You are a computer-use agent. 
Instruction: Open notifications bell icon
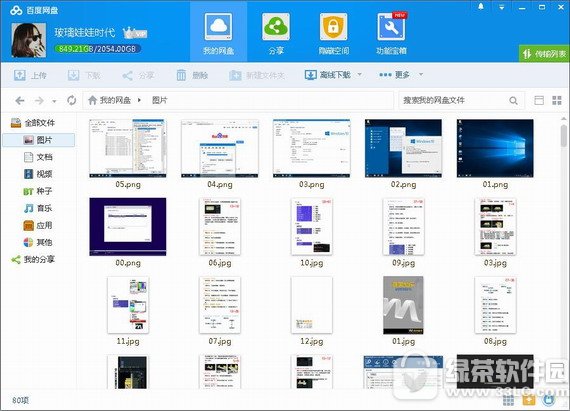(x=481, y=7)
